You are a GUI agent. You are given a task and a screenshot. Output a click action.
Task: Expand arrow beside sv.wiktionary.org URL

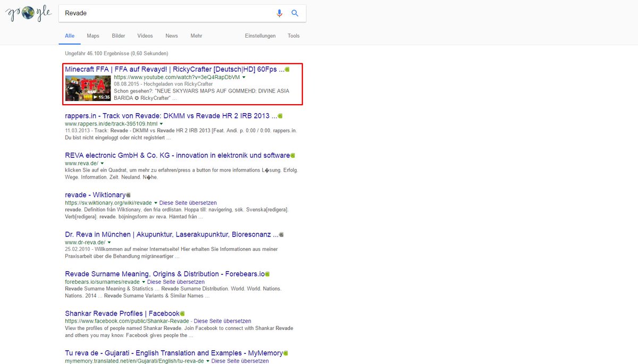(156, 203)
